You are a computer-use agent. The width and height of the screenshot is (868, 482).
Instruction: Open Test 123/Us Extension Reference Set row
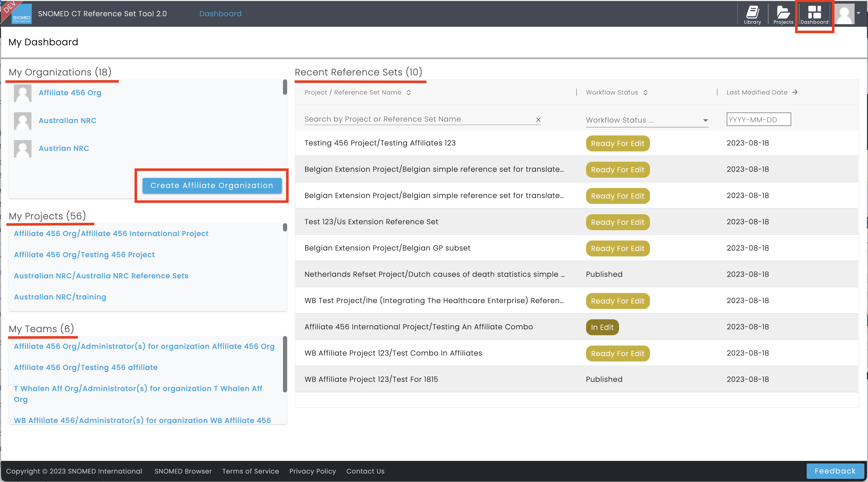577,222
